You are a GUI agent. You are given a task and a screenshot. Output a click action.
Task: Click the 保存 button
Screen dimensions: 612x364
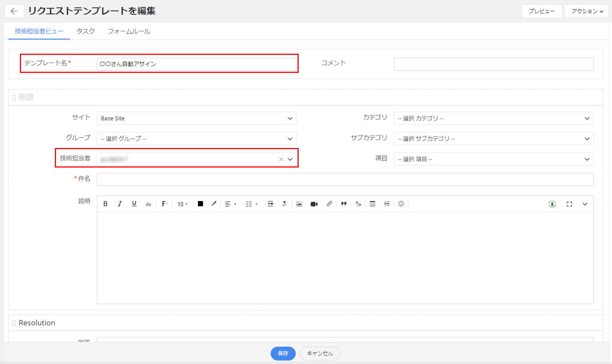pyautogui.click(x=283, y=353)
